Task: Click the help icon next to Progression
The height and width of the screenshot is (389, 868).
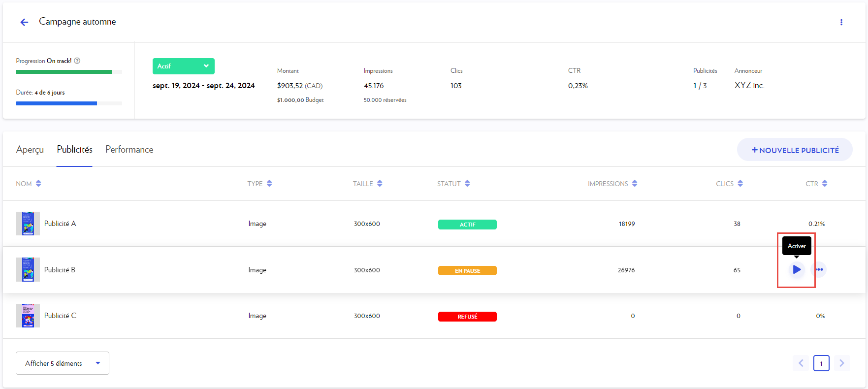Action: tap(77, 61)
